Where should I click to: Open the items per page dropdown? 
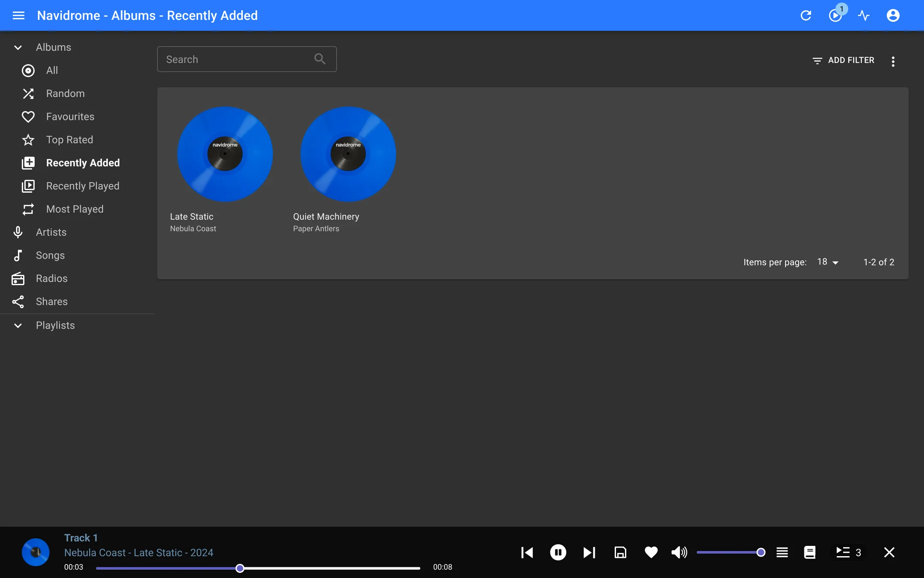pos(828,262)
